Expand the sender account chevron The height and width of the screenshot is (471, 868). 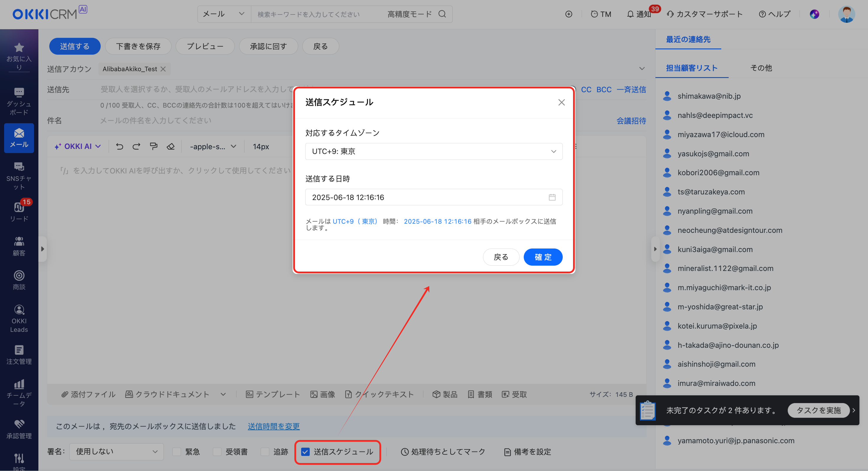pos(642,69)
